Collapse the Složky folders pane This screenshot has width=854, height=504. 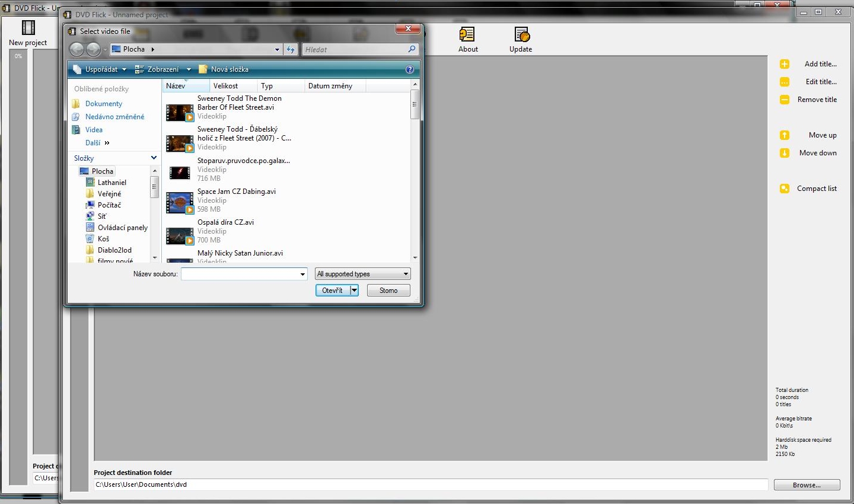(x=154, y=158)
